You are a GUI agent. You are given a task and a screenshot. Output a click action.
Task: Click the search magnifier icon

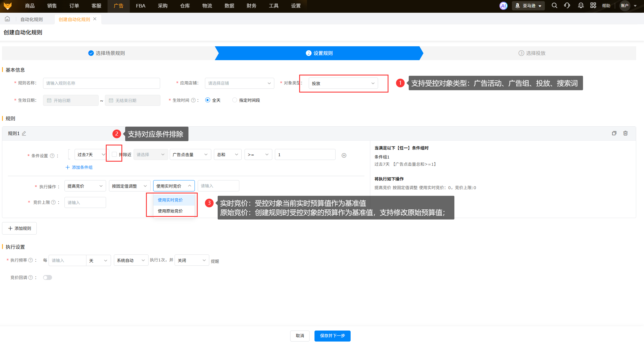pos(554,5)
